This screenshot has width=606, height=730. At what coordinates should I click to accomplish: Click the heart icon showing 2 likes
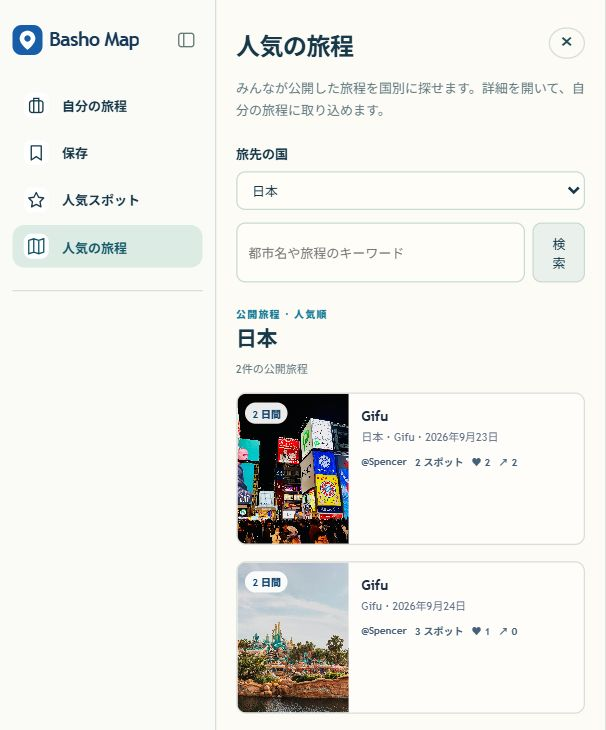tap(476, 462)
